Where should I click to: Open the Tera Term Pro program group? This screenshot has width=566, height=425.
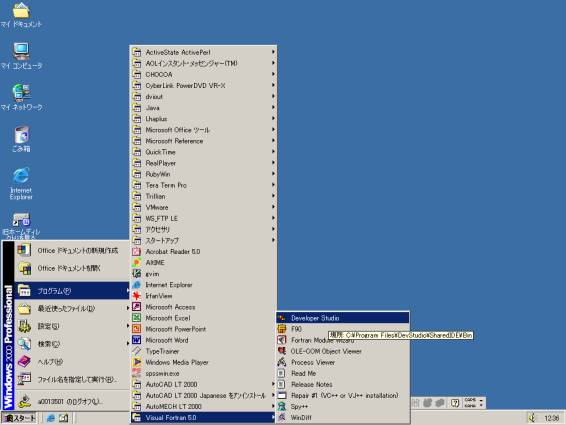[203, 185]
